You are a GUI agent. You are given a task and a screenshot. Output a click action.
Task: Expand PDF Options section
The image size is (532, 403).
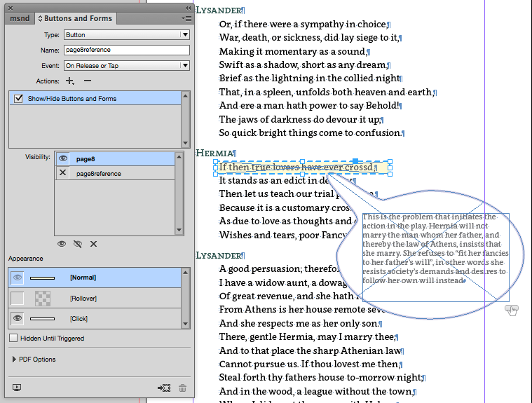[14, 360]
